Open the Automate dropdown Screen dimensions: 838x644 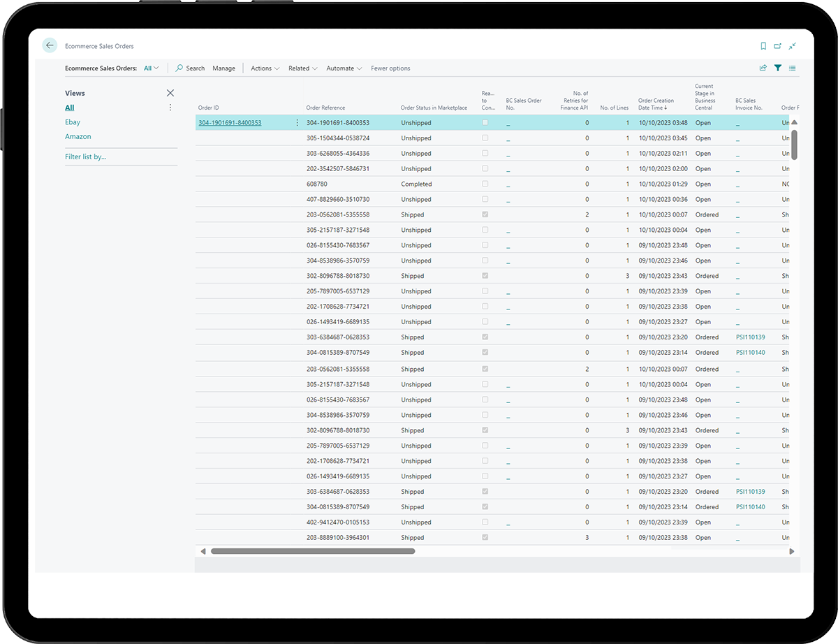[344, 68]
